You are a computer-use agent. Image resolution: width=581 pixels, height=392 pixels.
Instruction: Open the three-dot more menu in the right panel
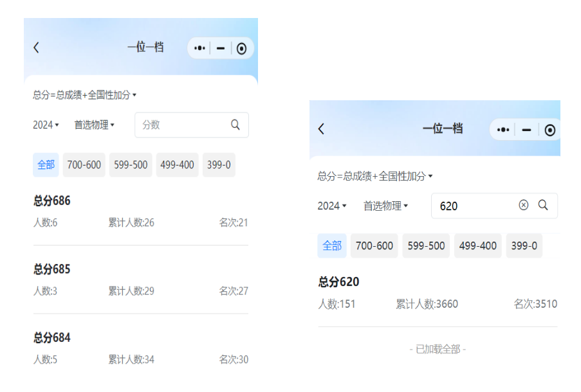(x=504, y=130)
